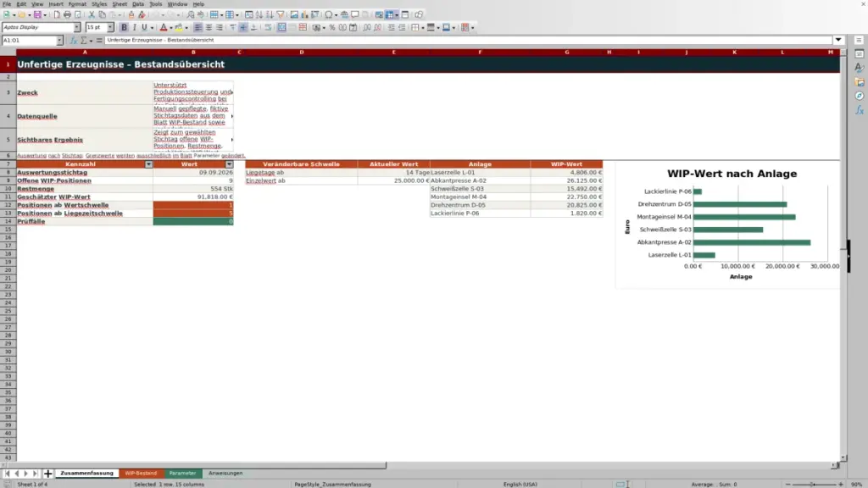The height and width of the screenshot is (488, 868).
Task: Click the Format as Percent icon
Action: (x=332, y=28)
